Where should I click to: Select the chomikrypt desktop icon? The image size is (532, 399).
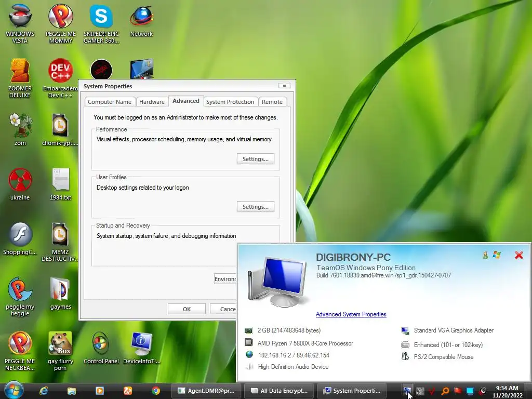(60, 129)
